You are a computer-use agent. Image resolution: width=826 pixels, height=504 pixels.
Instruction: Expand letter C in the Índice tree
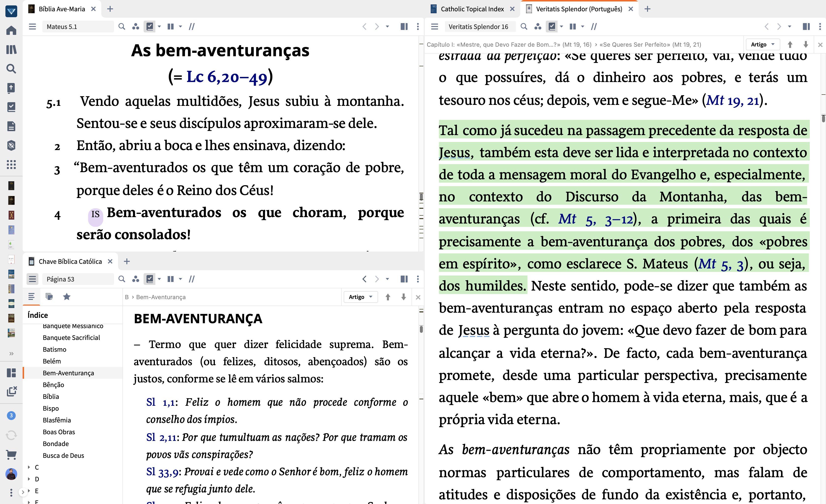29,467
